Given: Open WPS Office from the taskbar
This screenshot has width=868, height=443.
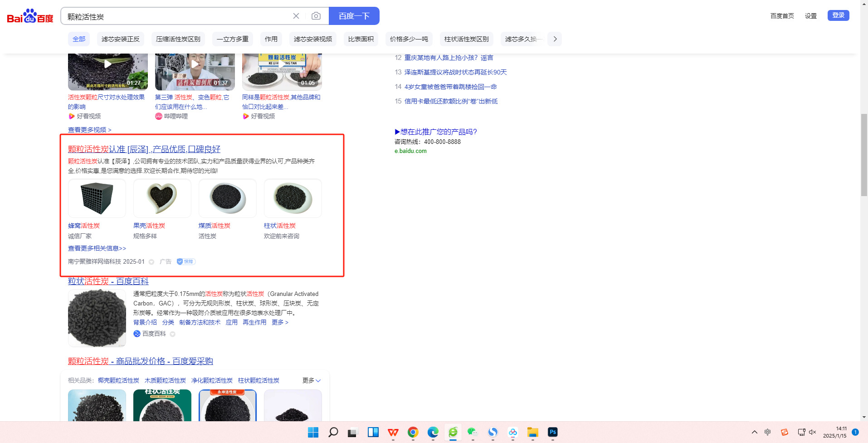Looking at the screenshot, I should pyautogui.click(x=393, y=432).
